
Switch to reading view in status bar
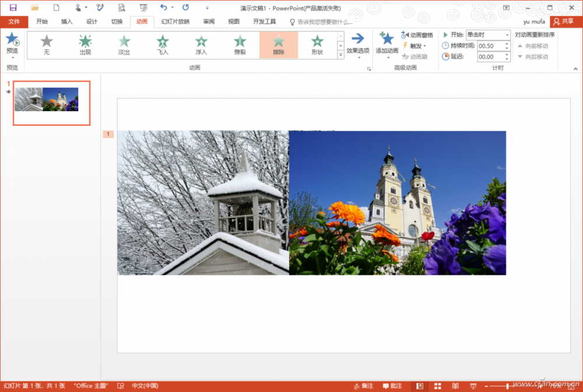point(455,386)
